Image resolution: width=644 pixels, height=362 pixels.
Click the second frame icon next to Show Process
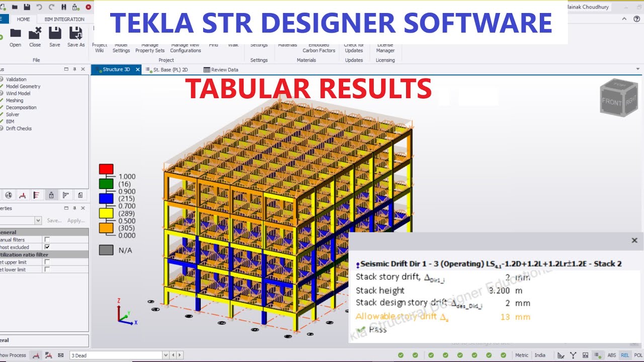tap(48, 355)
